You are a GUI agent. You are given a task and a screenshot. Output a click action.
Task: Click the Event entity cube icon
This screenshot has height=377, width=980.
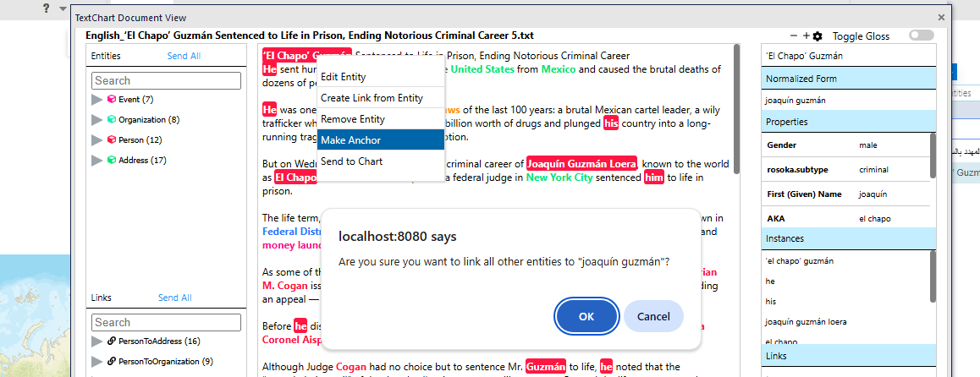[111, 100]
